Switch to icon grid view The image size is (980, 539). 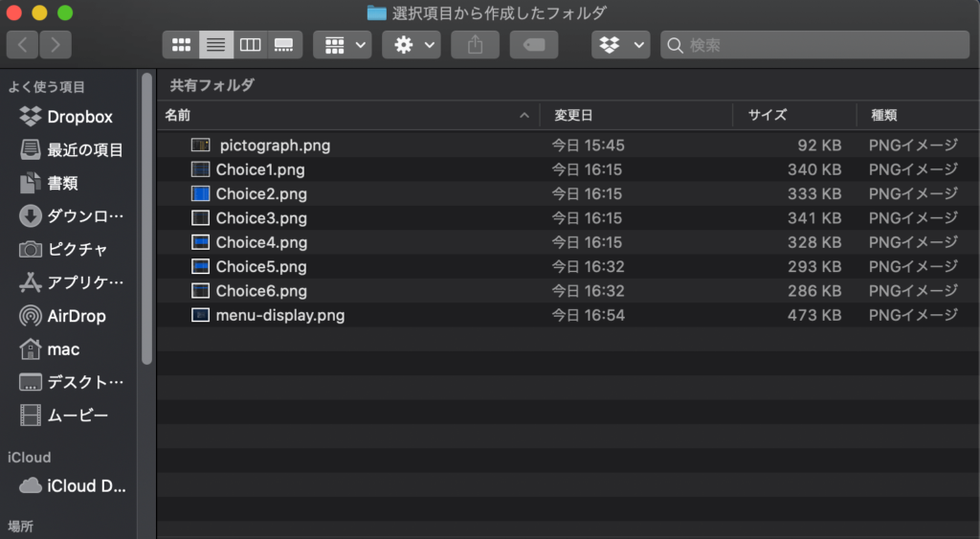181,44
